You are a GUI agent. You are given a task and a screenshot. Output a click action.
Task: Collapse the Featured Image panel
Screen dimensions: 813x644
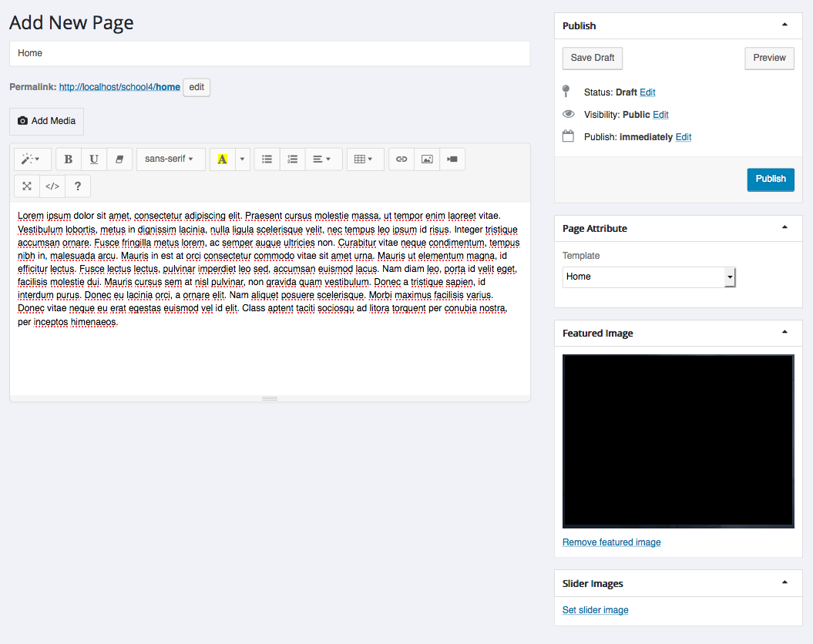pyautogui.click(x=784, y=333)
